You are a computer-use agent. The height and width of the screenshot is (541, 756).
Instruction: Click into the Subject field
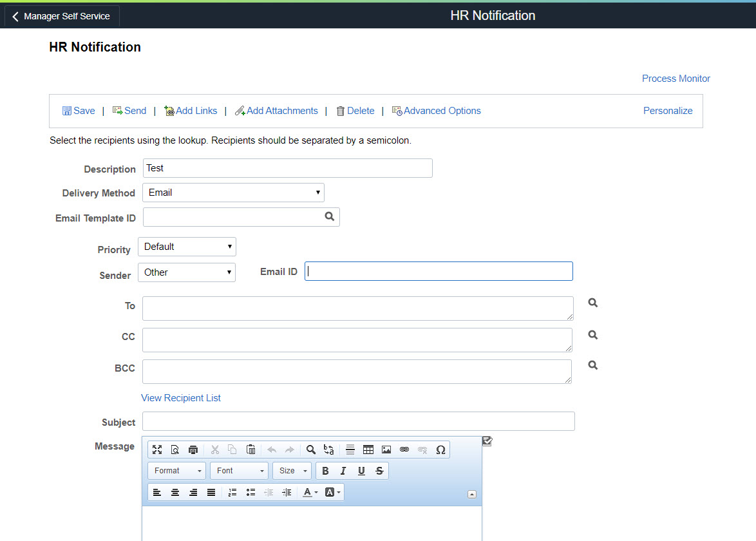point(358,421)
